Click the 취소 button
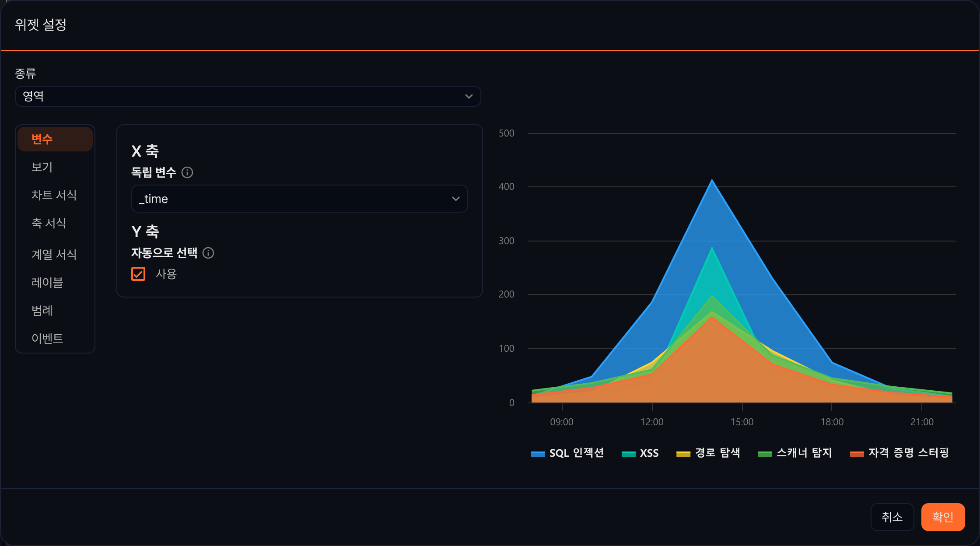The width and height of the screenshot is (980, 546). (892, 517)
